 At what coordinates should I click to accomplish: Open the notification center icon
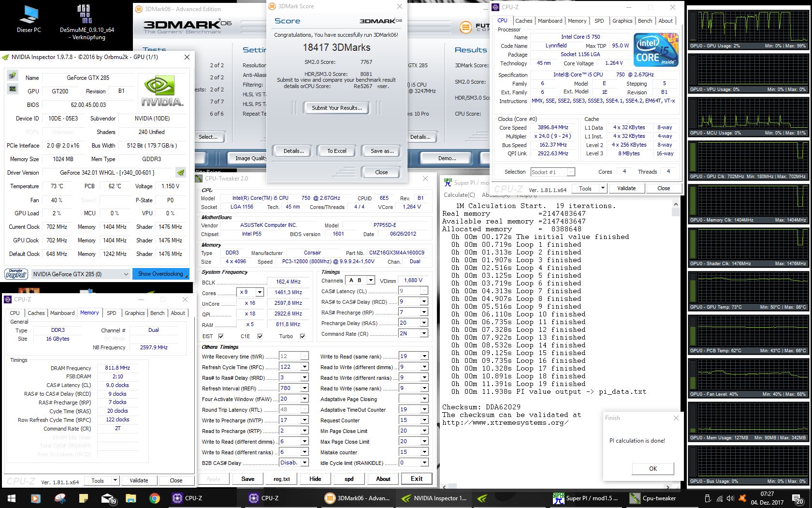click(798, 498)
